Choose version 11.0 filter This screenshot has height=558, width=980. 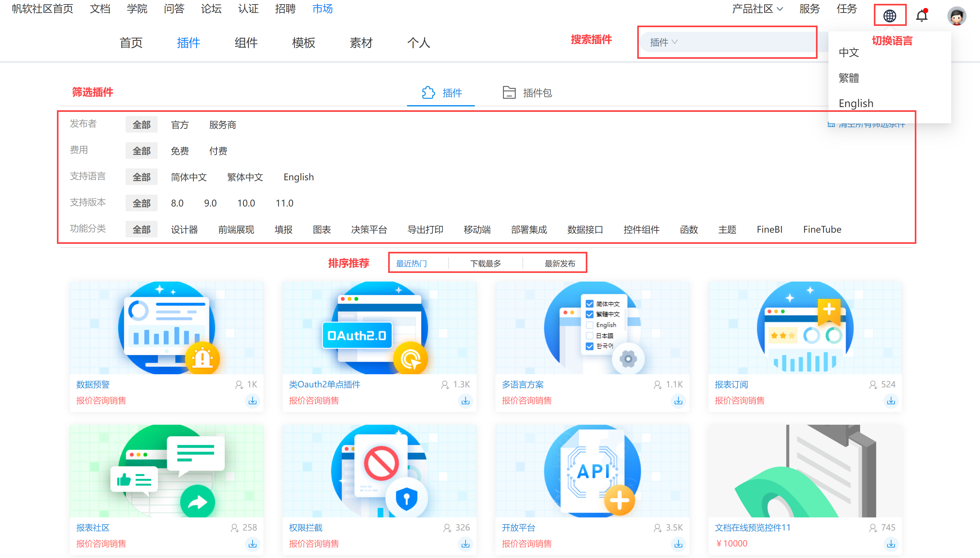click(284, 203)
